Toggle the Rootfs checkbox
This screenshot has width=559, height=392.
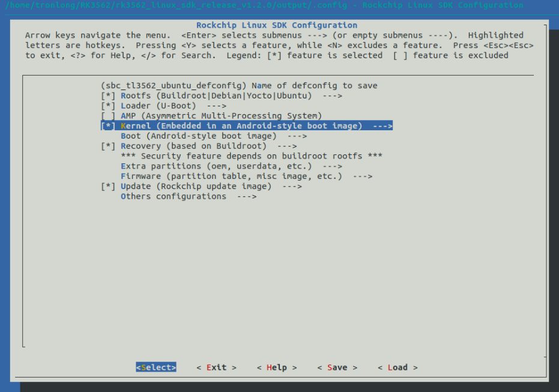pos(108,96)
